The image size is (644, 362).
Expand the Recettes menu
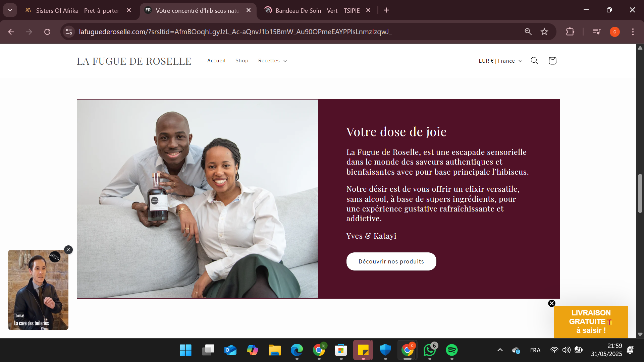point(272,61)
